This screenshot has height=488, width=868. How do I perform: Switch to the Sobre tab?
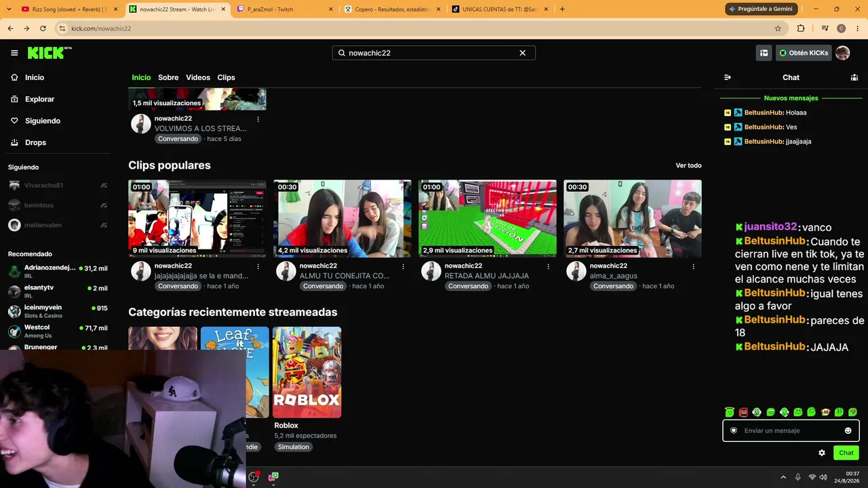tap(168, 77)
